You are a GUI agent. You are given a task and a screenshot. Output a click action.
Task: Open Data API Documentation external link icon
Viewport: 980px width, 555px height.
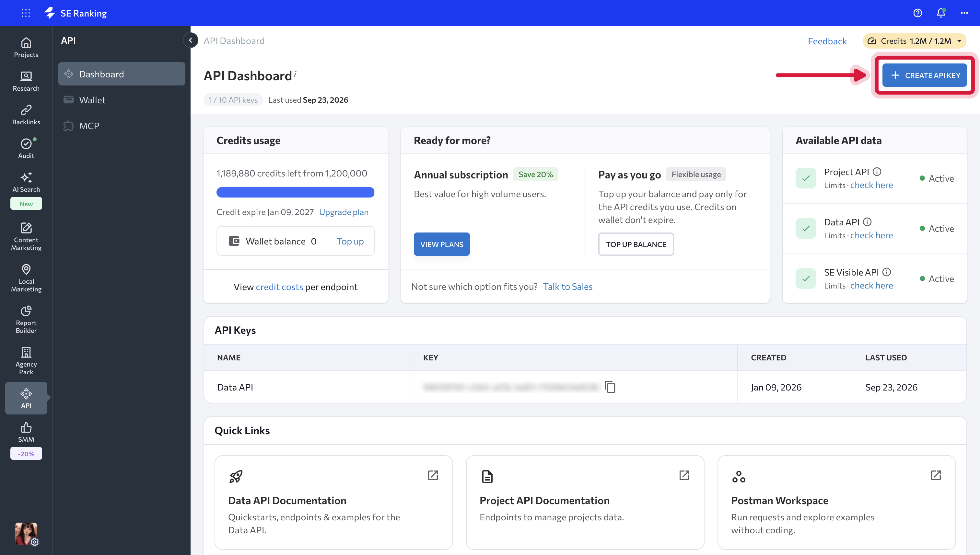tap(433, 475)
